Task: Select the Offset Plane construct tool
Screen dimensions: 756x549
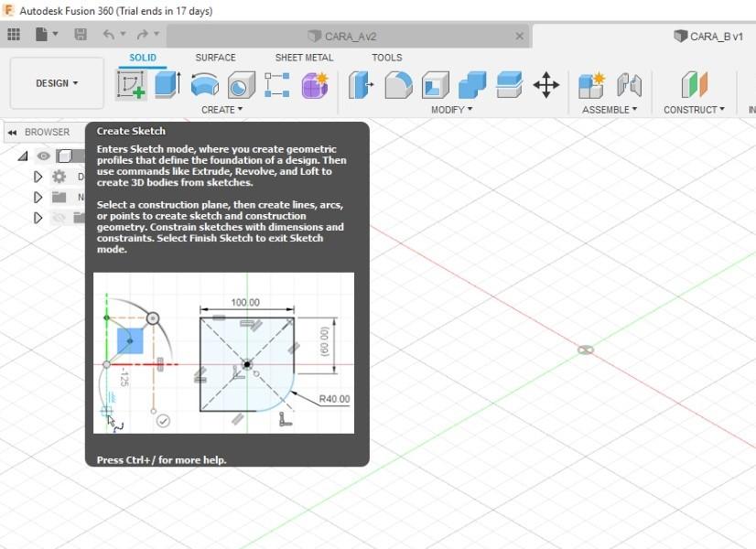Action: (695, 85)
